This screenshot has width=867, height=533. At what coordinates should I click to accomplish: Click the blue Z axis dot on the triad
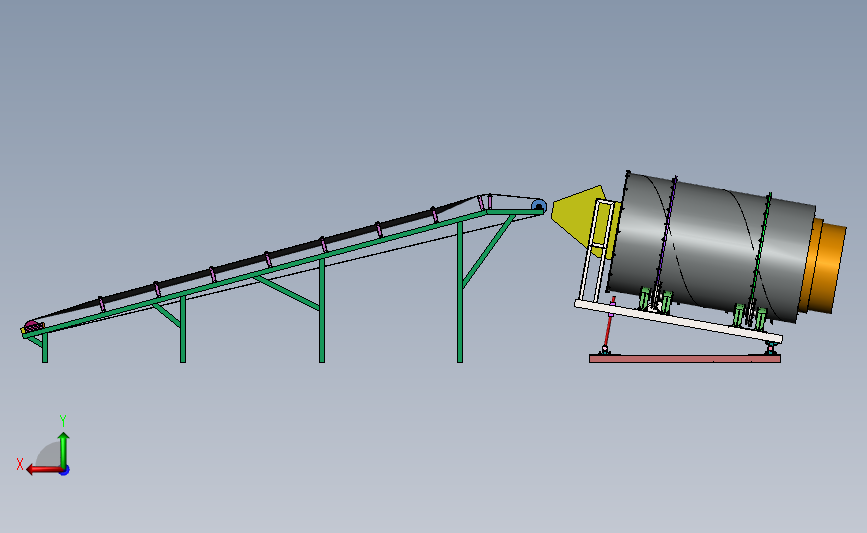(65, 471)
